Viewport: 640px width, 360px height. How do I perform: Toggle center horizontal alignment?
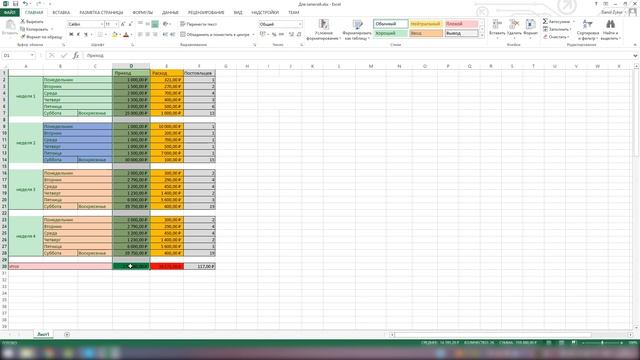[147, 35]
